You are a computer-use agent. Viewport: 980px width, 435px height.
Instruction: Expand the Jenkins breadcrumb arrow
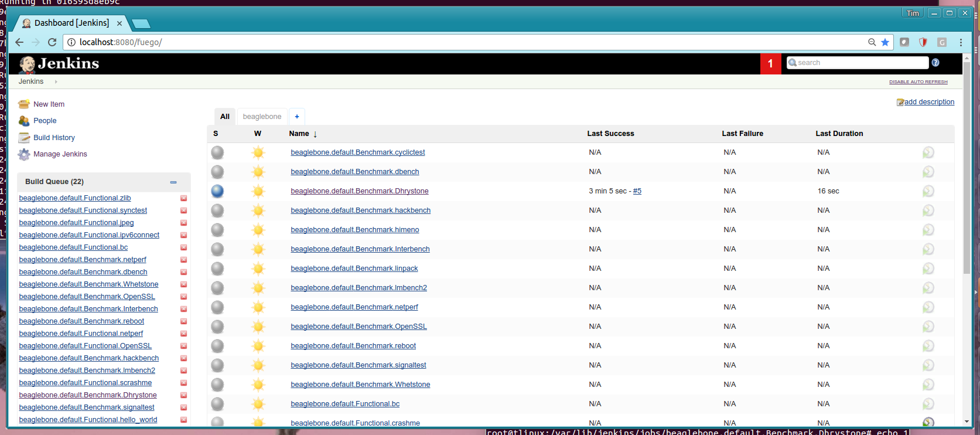56,81
